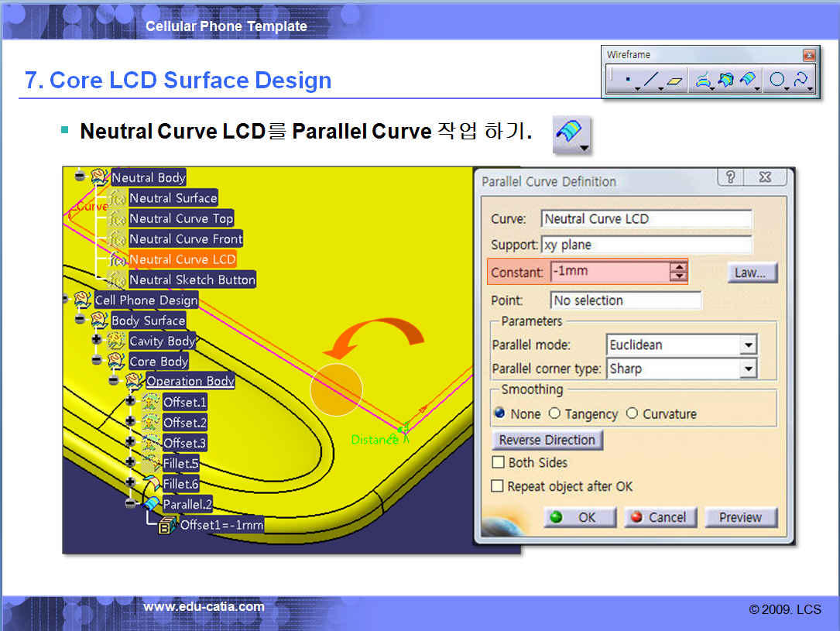Select Fillet.6 in the specification tree
This screenshot has width=840, height=631.
tap(180, 484)
